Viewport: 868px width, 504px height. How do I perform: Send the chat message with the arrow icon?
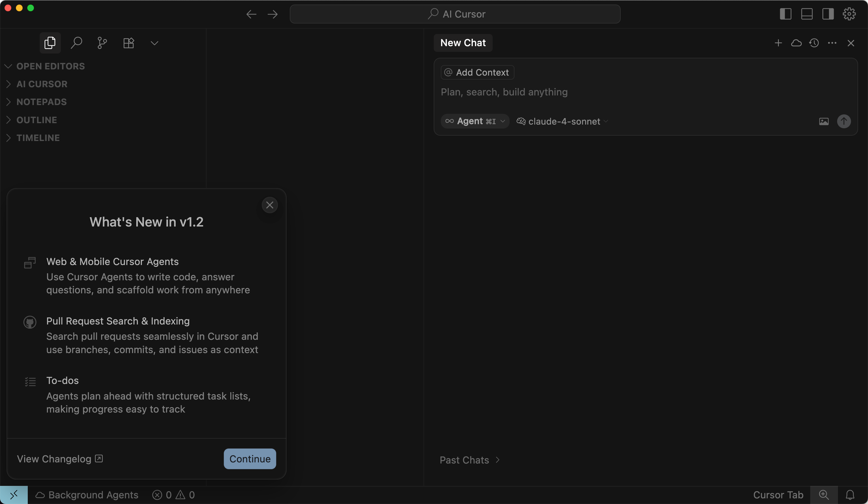tap(844, 121)
